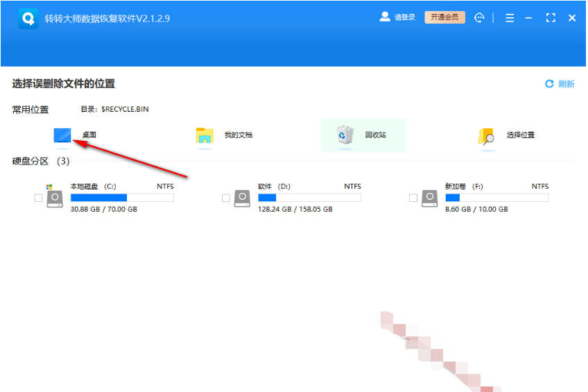Click the 开通会员 membership button
Screen dimensions: 588x392
click(x=444, y=17)
